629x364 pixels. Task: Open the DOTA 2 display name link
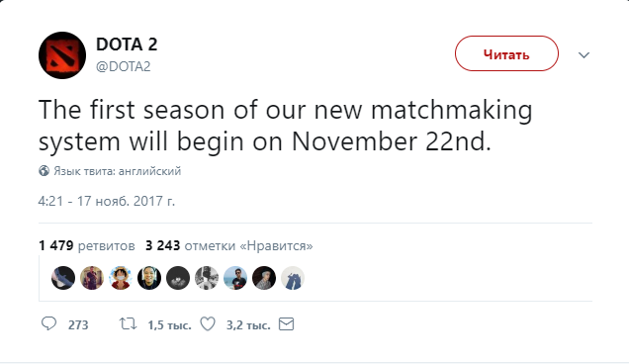click(127, 45)
